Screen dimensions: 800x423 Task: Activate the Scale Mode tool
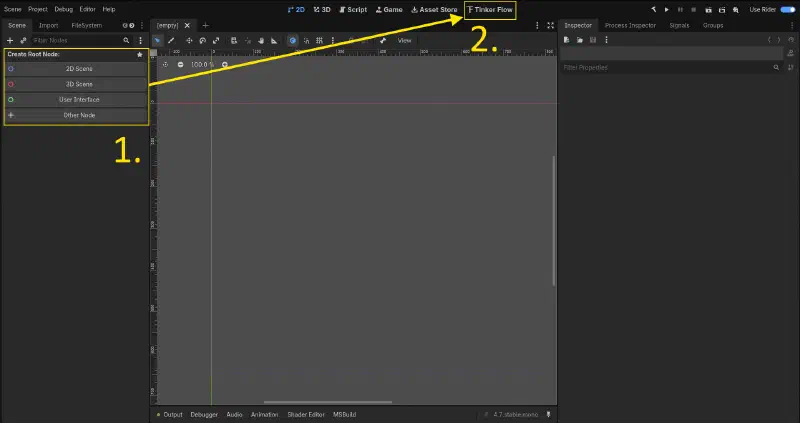click(x=216, y=40)
